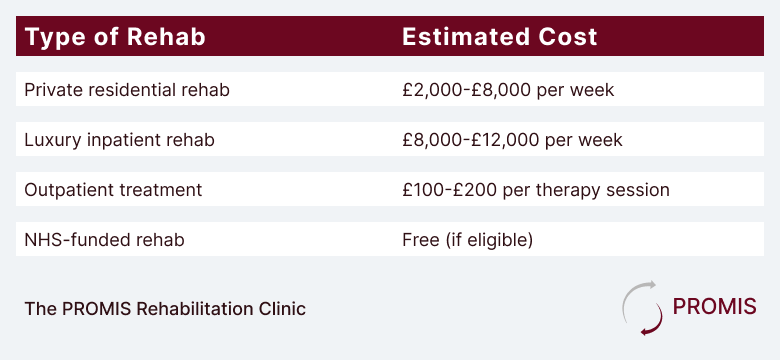Select the NHS-funded rehab row label
The image size is (780, 360).
click(x=104, y=240)
